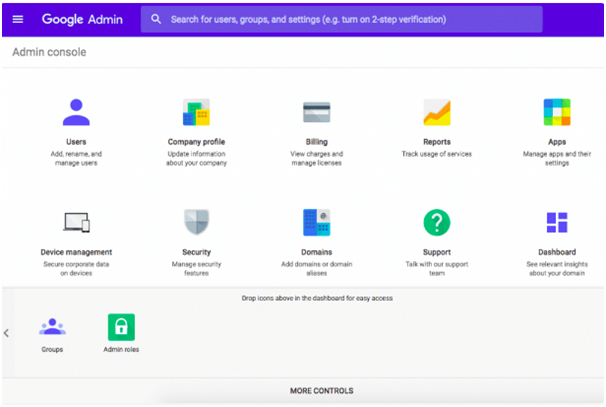Click the Reports title text
Screen dimensions: 606x407
click(437, 142)
